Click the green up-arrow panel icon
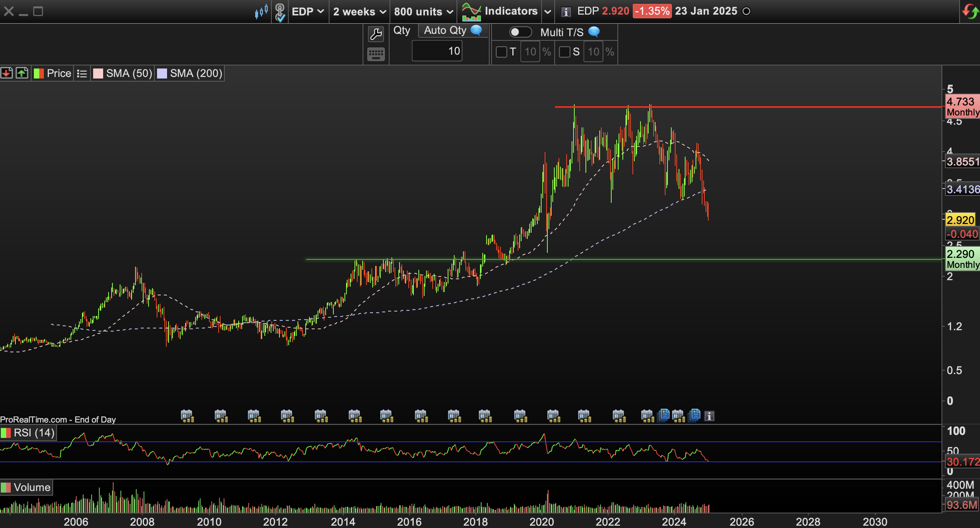980x528 pixels. pyautogui.click(x=22, y=73)
